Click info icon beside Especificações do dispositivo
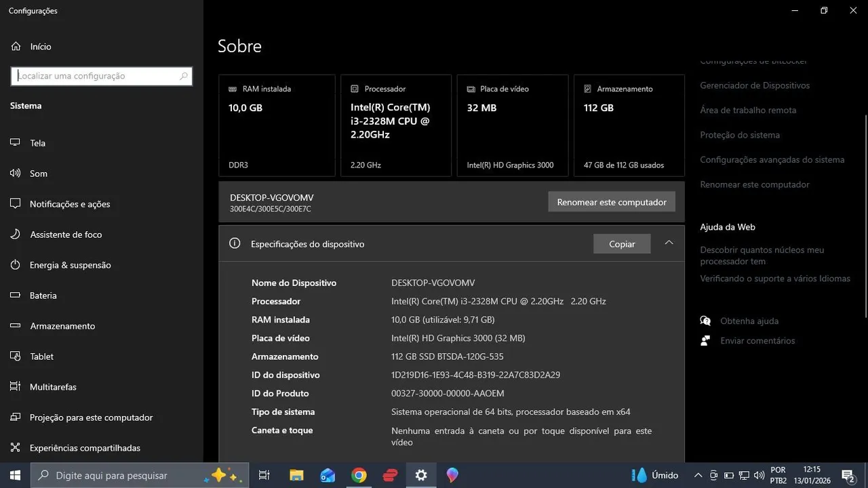This screenshot has height=488, width=868. pos(235,243)
